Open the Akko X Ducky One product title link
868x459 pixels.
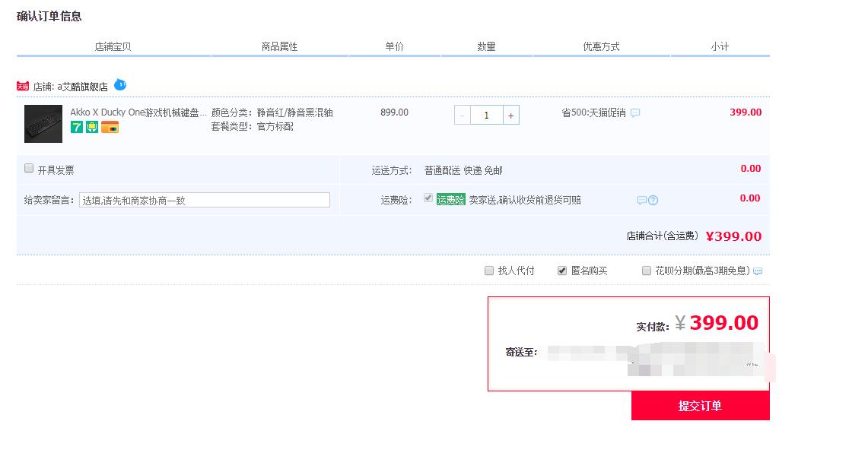(138, 112)
